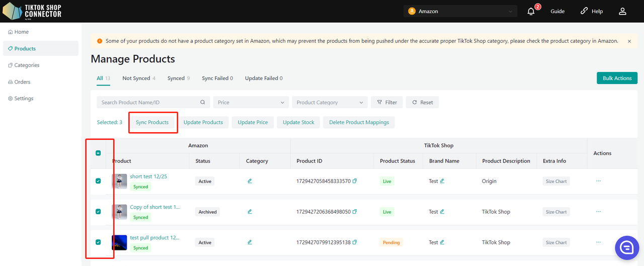This screenshot has width=644, height=266.
Task: Click the search magnifier icon
Action: [x=203, y=103]
